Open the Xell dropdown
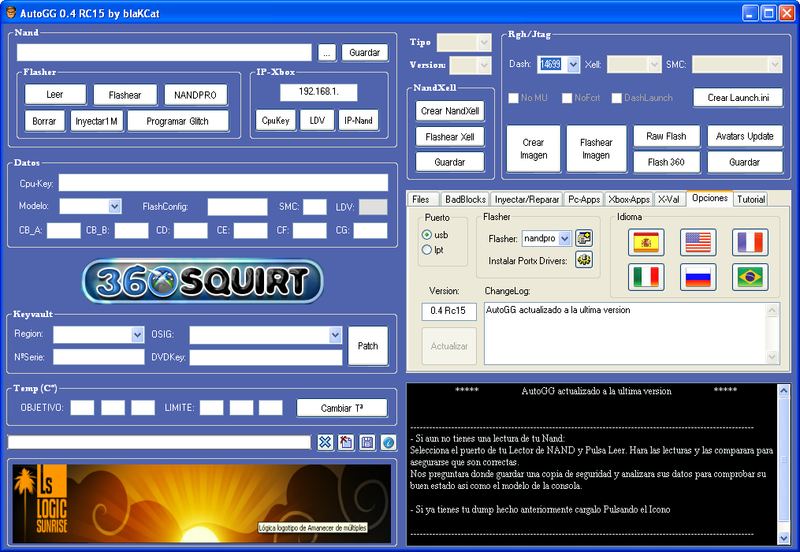This screenshot has width=800, height=552. point(655,64)
